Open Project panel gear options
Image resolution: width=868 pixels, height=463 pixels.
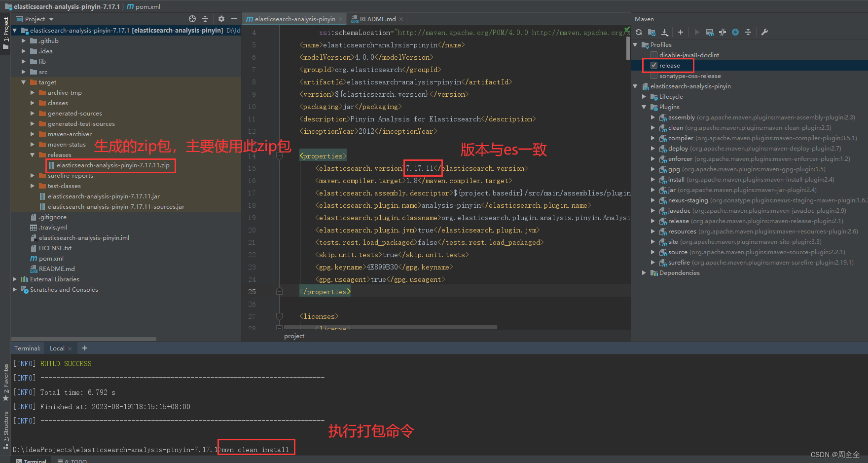click(x=221, y=19)
